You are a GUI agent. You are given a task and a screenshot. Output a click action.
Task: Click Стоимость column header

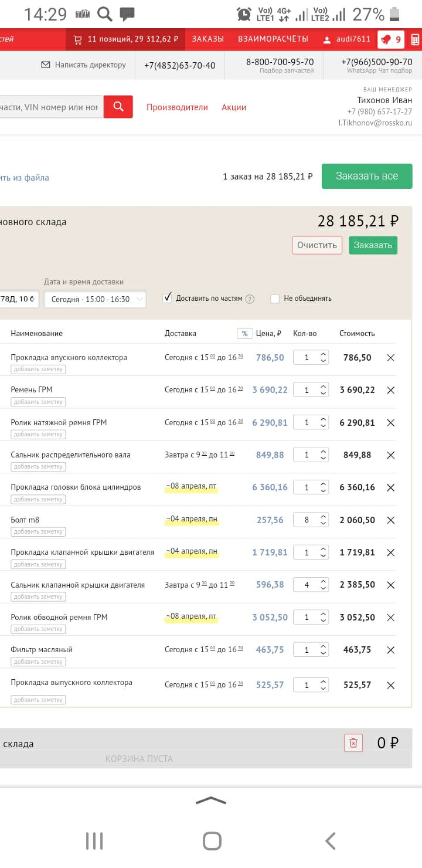tap(357, 333)
